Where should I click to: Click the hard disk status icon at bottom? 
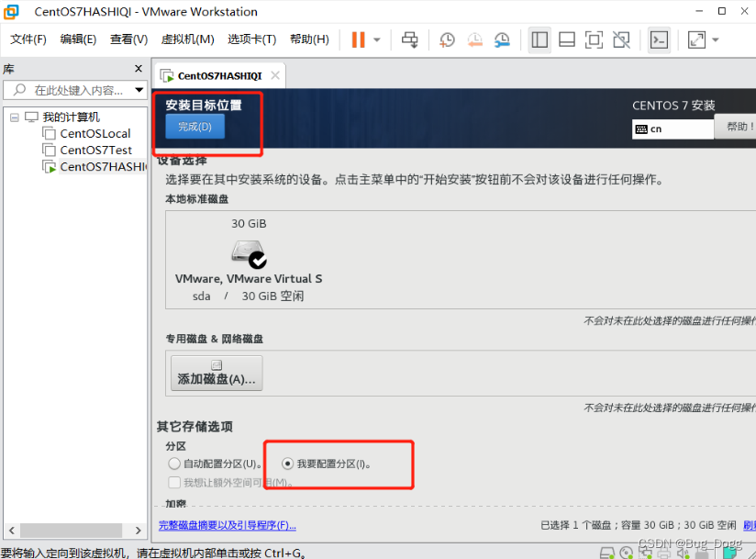(x=607, y=553)
